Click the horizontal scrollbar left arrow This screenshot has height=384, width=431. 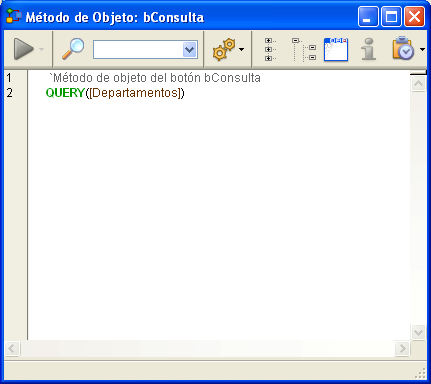(12, 348)
